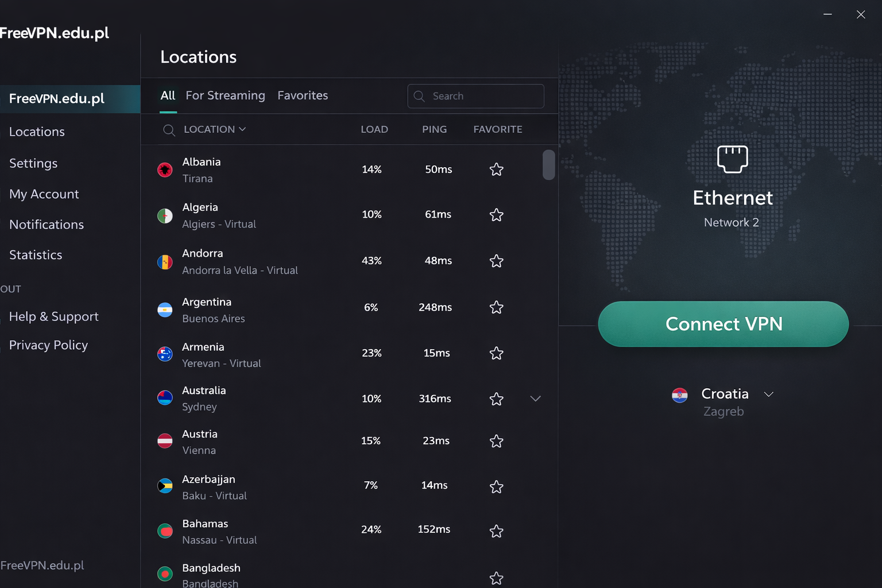Toggle favorite star for Azerbaijan
Screen dimensions: 882x588
click(x=496, y=487)
